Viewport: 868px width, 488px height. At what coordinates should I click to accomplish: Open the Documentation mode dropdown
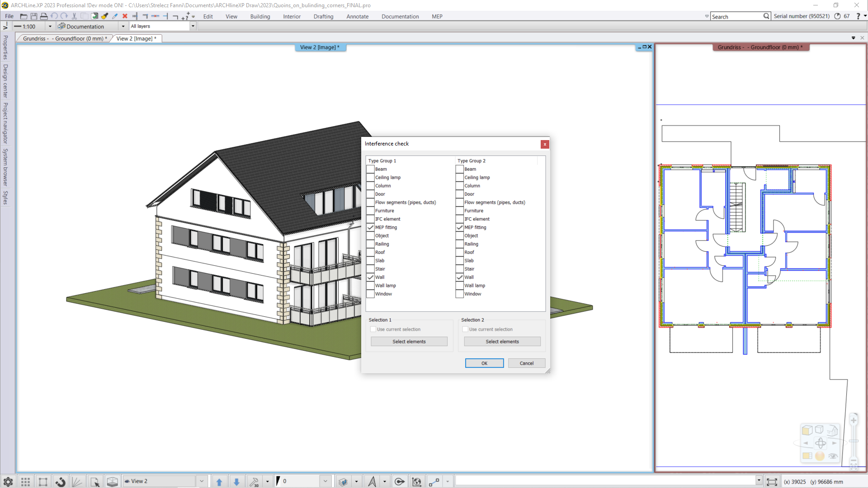[123, 26]
